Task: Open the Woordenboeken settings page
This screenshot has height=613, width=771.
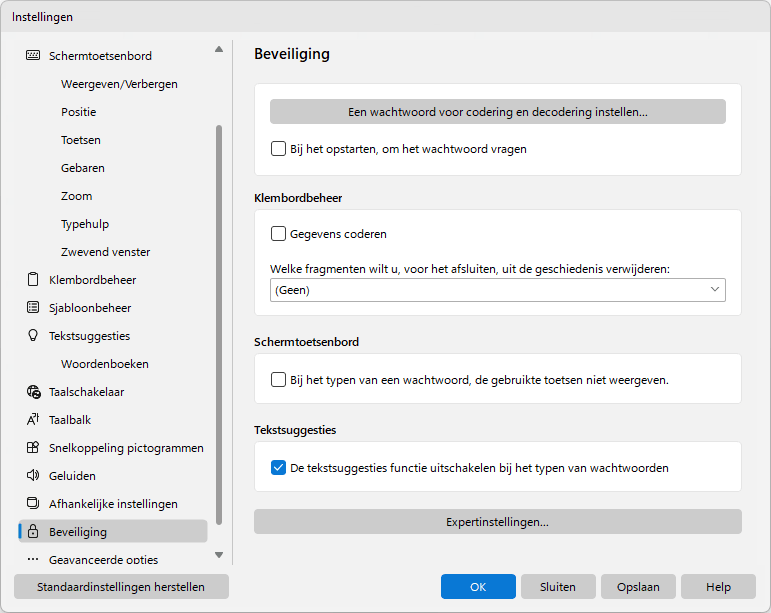Action: [105, 364]
